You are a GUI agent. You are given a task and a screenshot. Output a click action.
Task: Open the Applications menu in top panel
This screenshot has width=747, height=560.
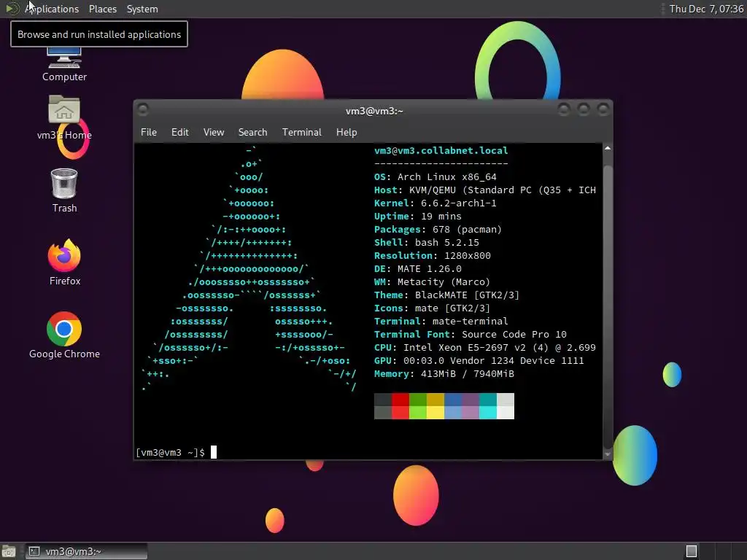(x=52, y=9)
